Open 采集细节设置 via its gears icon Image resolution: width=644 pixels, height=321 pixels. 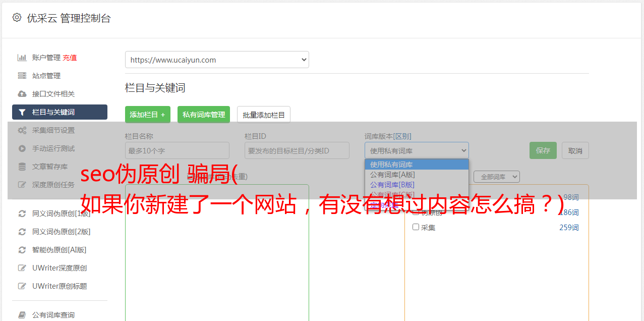pyautogui.click(x=22, y=130)
